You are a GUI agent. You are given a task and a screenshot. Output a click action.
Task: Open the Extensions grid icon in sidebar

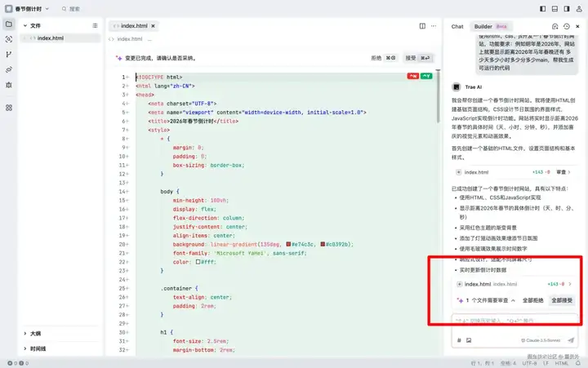coord(9,108)
